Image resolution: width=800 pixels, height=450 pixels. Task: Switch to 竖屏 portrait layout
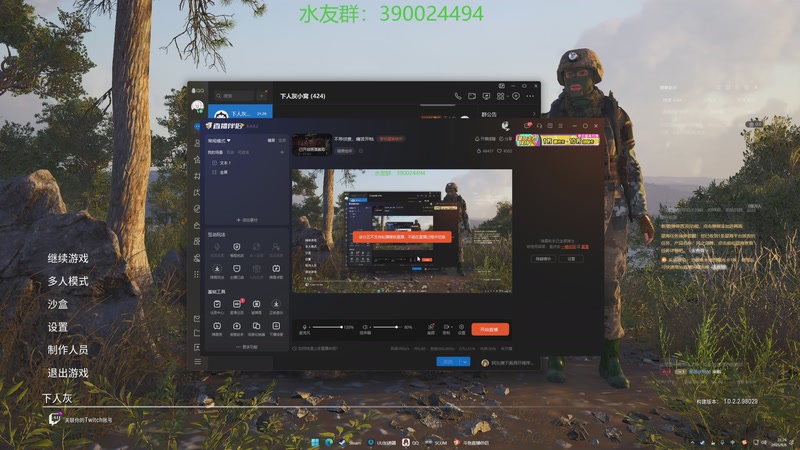(x=282, y=140)
